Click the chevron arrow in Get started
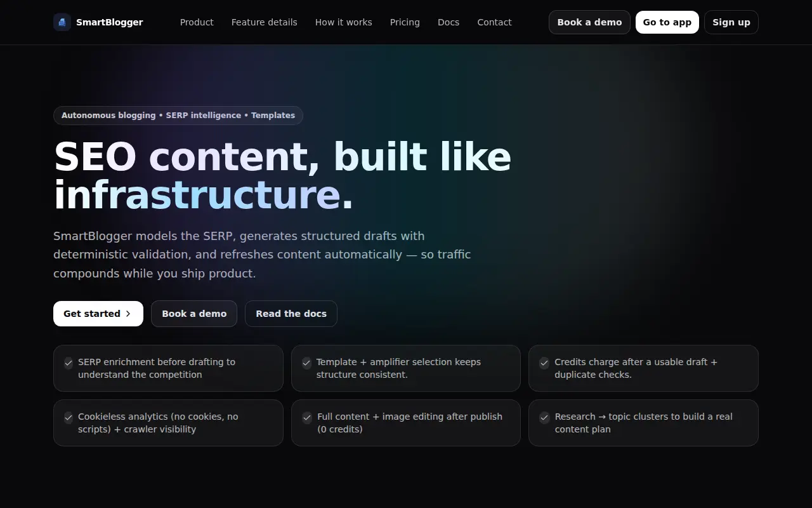812x508 pixels. coord(128,314)
